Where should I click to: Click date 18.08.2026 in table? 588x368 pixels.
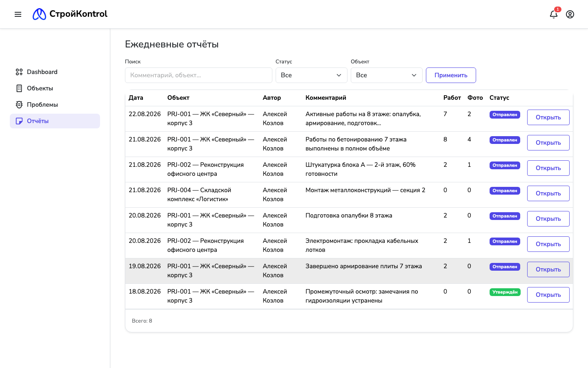point(145,292)
